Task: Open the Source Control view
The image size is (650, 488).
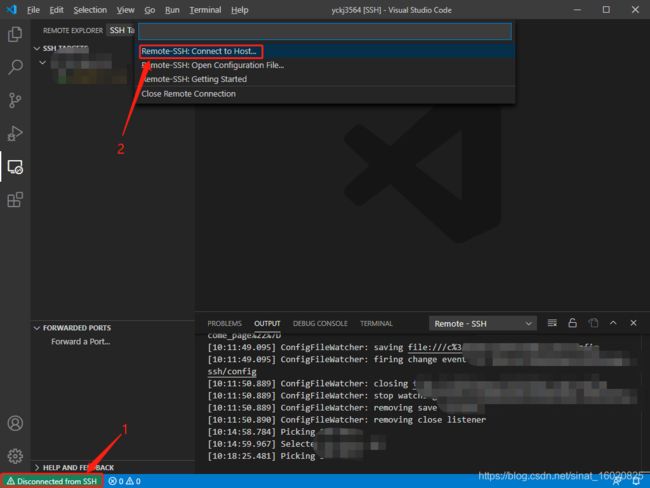Action: [x=15, y=100]
